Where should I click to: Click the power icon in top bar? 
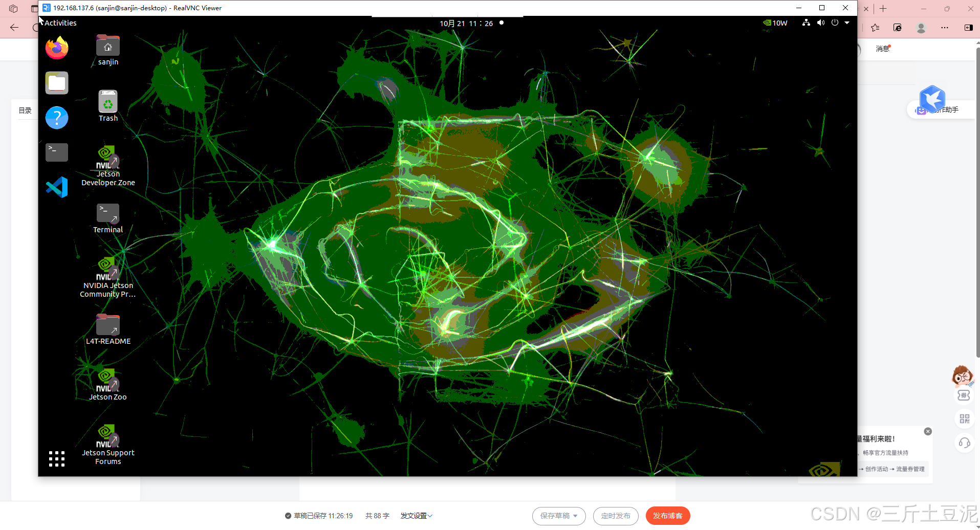(835, 23)
